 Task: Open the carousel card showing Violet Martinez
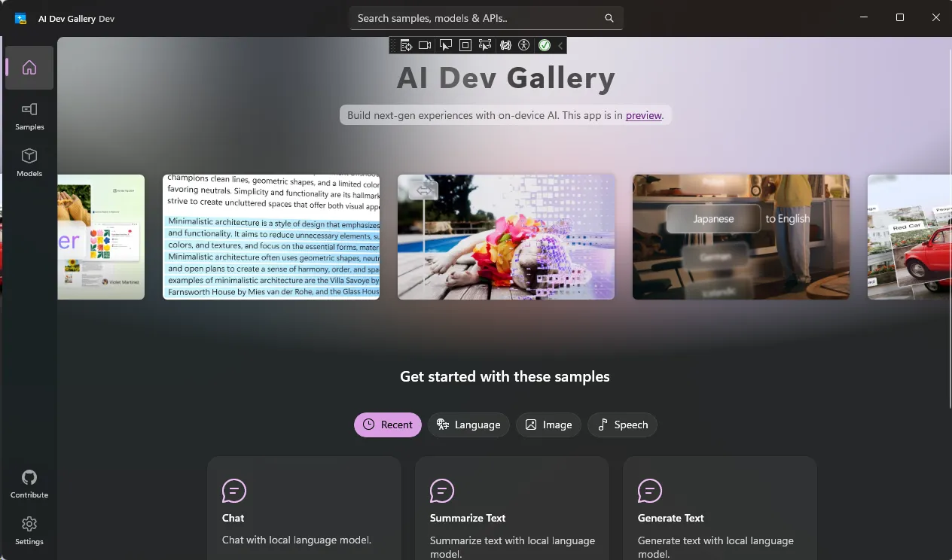(101, 237)
